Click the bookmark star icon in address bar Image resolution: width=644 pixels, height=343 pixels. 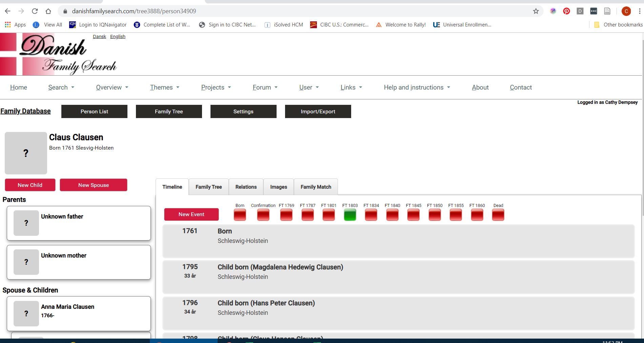(536, 11)
